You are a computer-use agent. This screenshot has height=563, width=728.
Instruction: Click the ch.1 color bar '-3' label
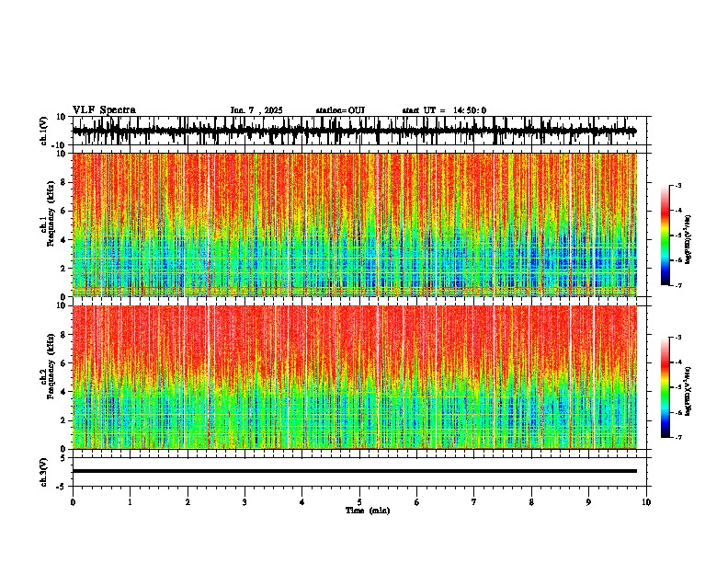[x=677, y=186]
